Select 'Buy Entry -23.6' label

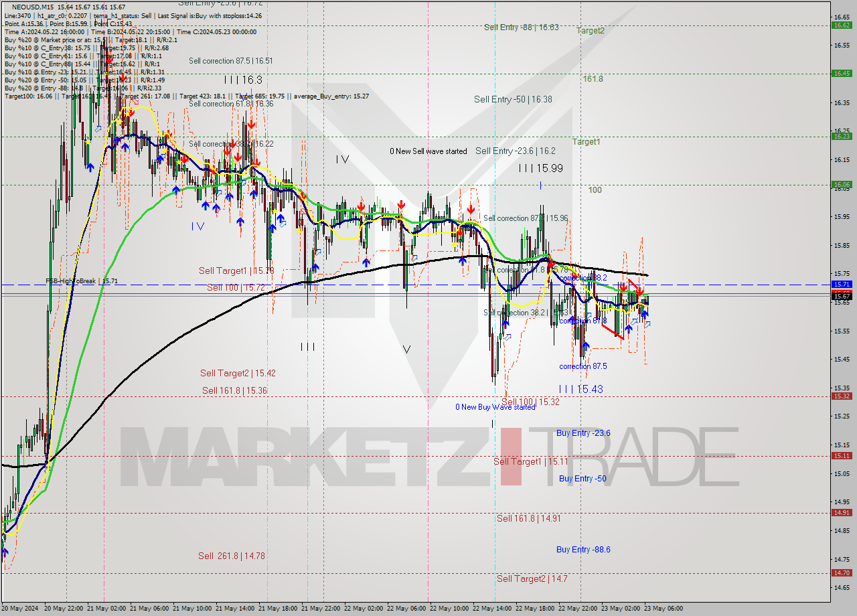(x=583, y=433)
